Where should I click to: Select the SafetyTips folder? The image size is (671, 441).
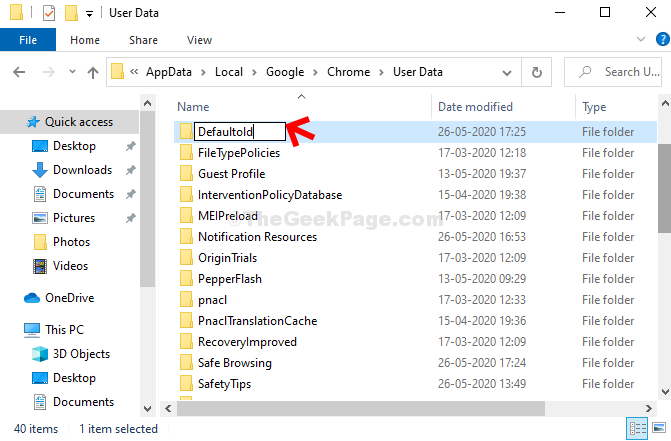click(x=224, y=384)
